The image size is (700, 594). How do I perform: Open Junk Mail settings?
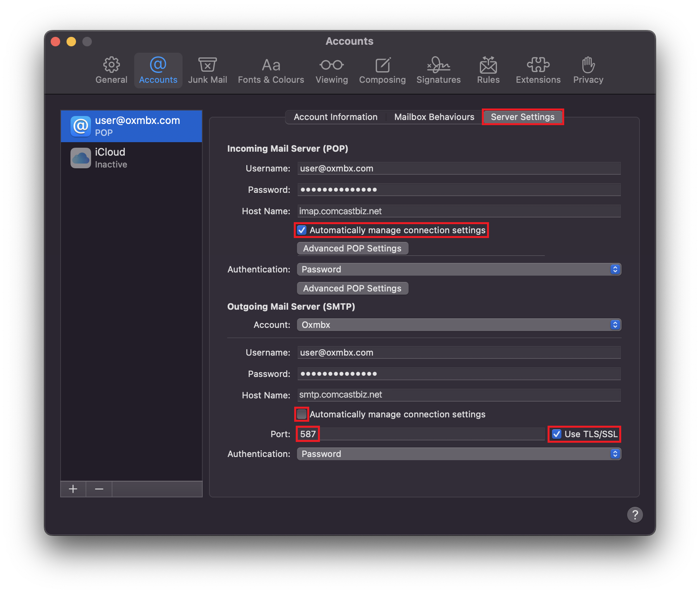pos(207,70)
